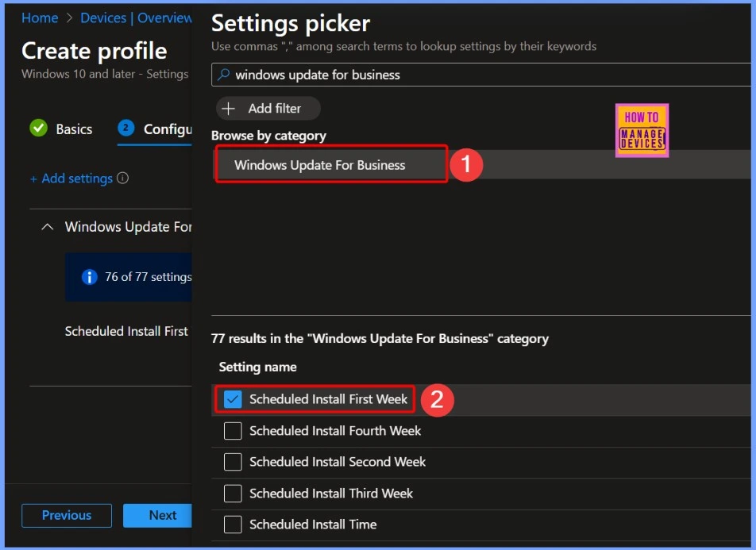Check Scheduled Install Third Week

coord(233,493)
